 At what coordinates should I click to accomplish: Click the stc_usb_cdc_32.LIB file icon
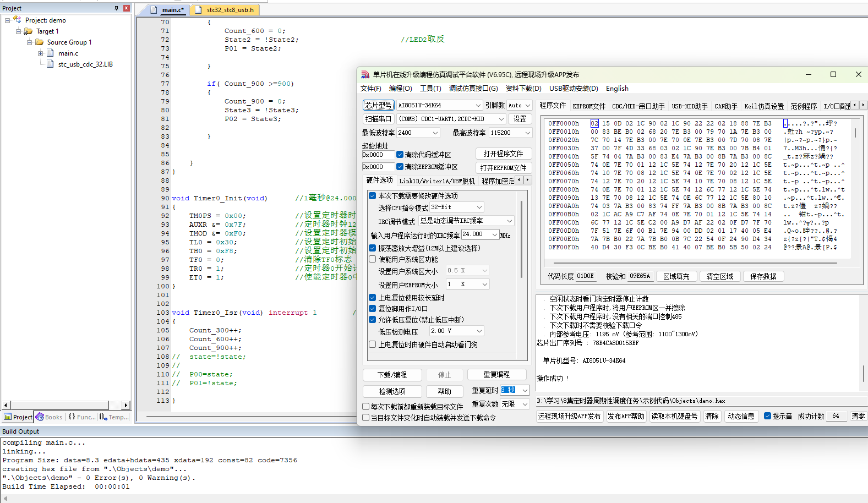point(51,64)
